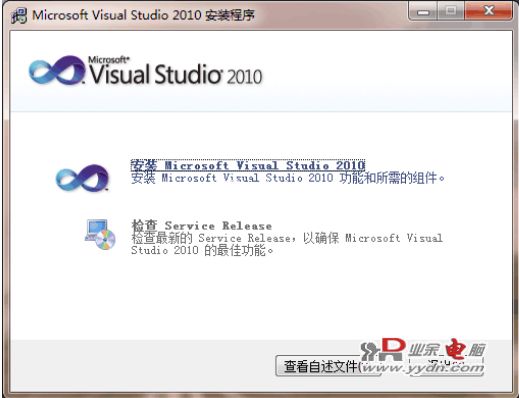This screenshot has height=398, width=519.
Task: Open the 安装 Microsoft Visual Studio 2010 link
Action: point(248,165)
